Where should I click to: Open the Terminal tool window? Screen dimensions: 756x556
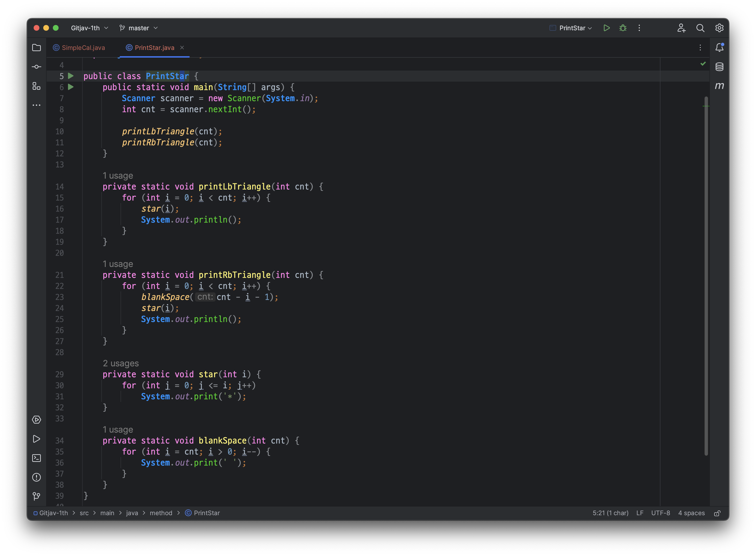pos(36,458)
